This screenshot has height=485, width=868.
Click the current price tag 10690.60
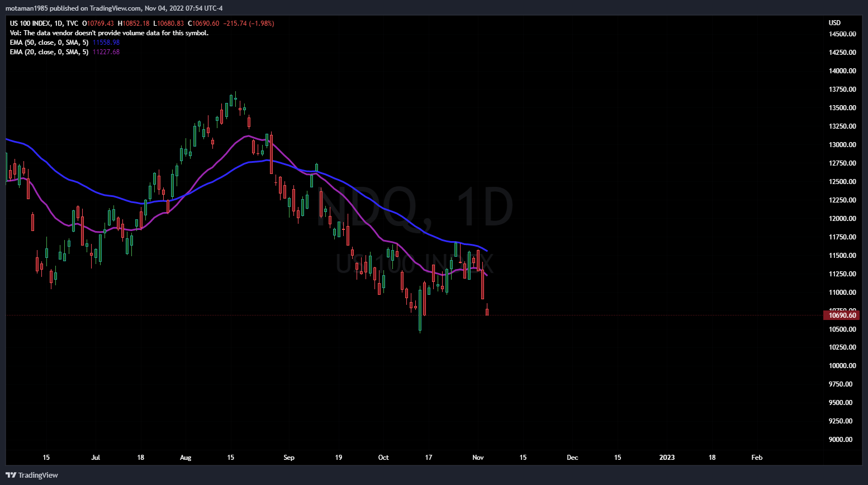842,316
